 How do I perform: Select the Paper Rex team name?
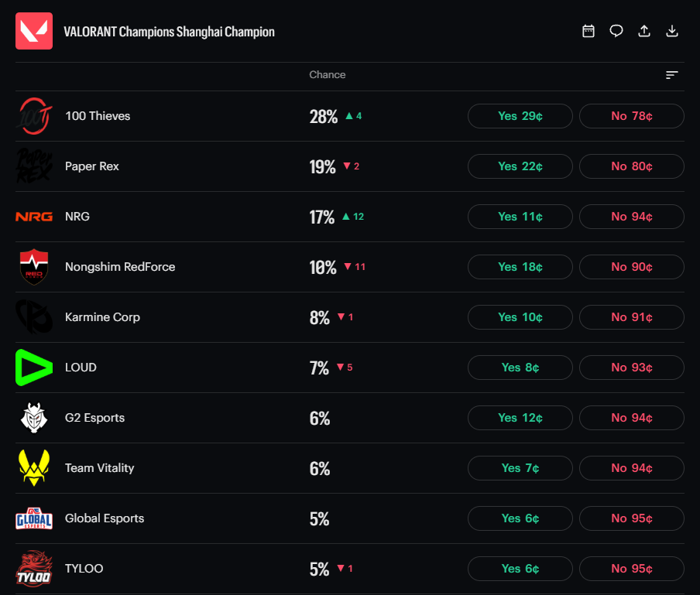[x=92, y=166]
